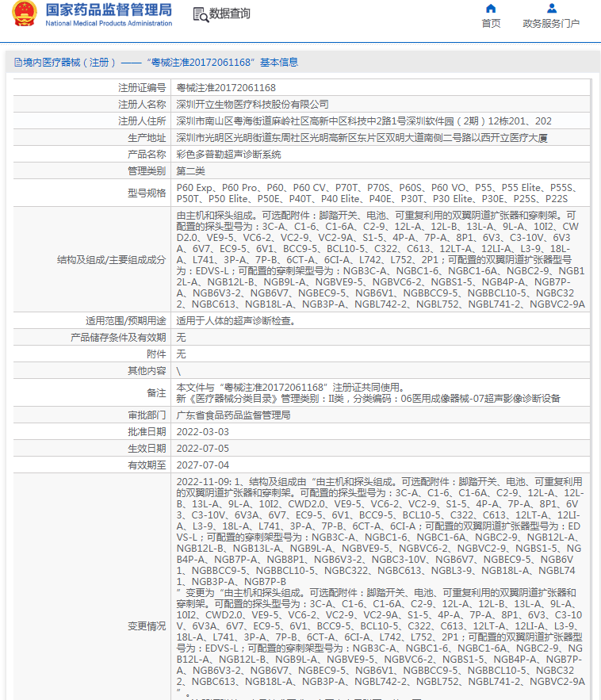Select 适用于人体的超声诊断检查 text
This screenshot has height=700, width=601.
click(235, 321)
